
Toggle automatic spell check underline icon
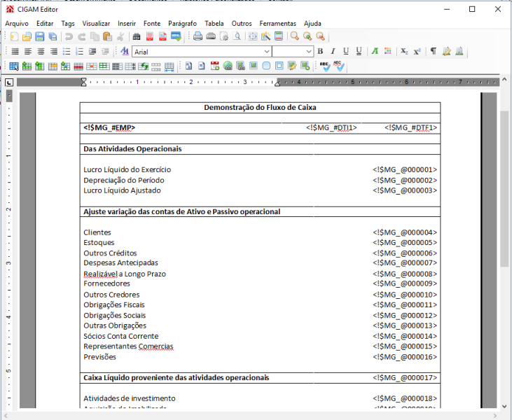[338, 66]
